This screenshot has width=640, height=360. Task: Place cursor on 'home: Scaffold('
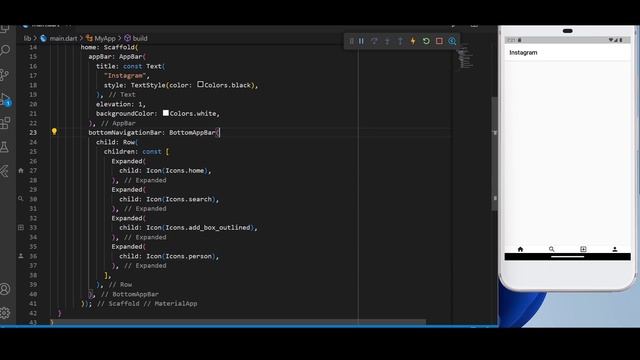tap(109, 47)
